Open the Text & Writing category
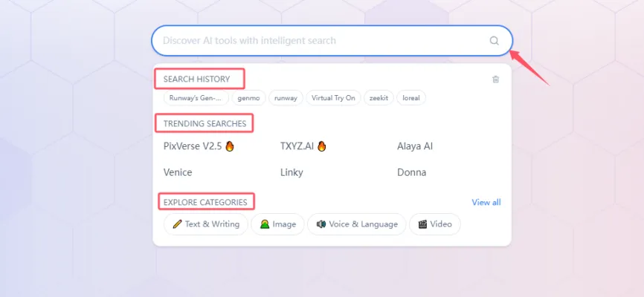Image resolution: width=644 pixels, height=297 pixels. [x=206, y=224]
